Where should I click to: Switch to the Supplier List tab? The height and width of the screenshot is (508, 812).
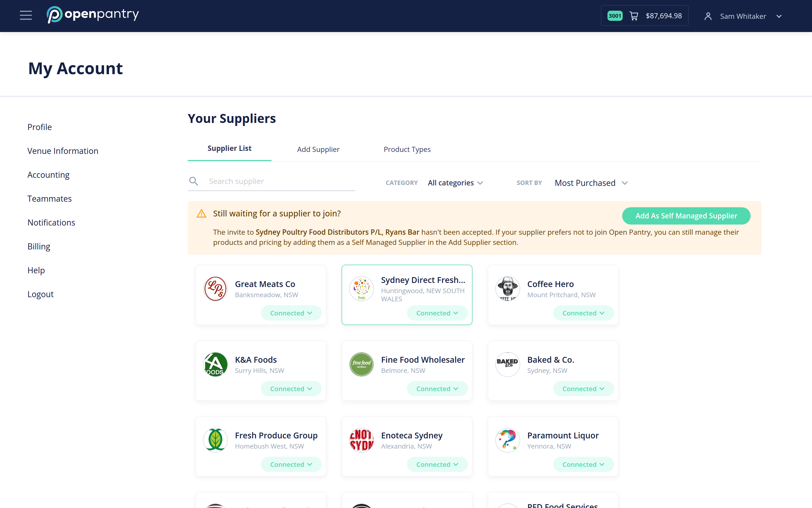229,149
